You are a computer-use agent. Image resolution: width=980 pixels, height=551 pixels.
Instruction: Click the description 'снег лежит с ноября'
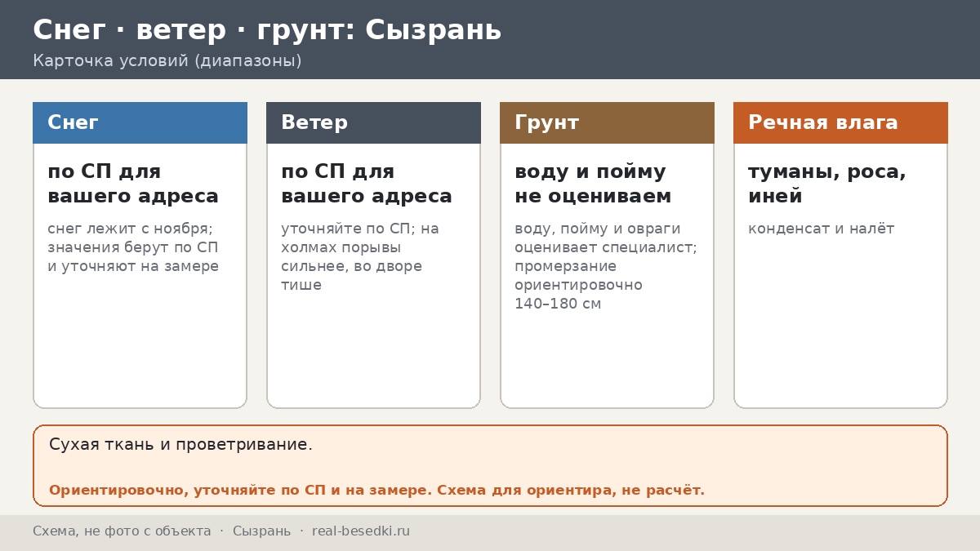pyautogui.click(x=130, y=229)
